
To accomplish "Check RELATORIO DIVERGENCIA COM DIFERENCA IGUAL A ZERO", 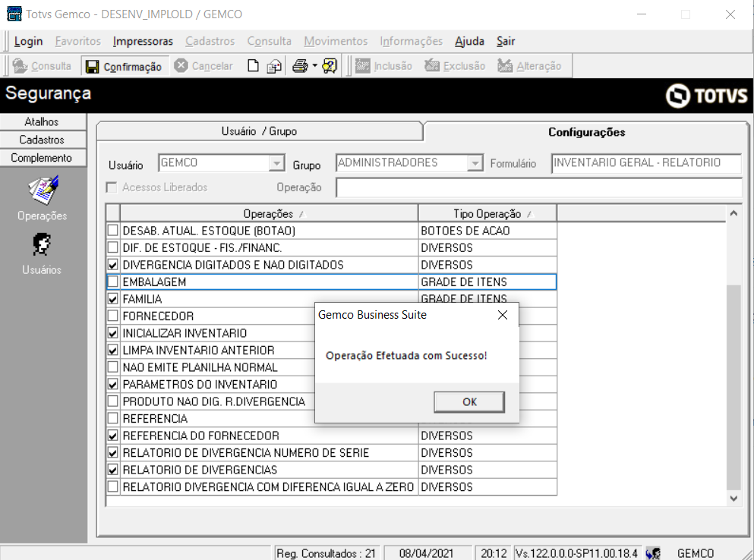I will click(113, 486).
